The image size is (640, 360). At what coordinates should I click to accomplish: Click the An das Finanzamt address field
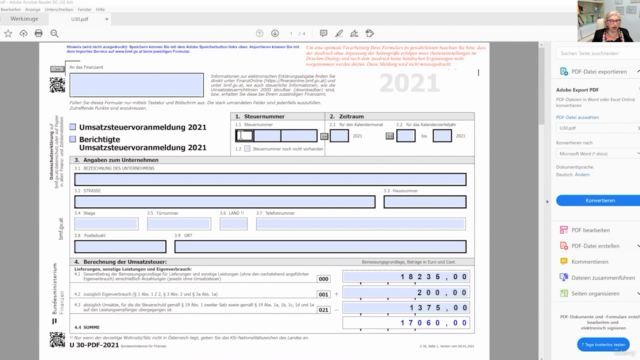pyautogui.click(x=136, y=85)
